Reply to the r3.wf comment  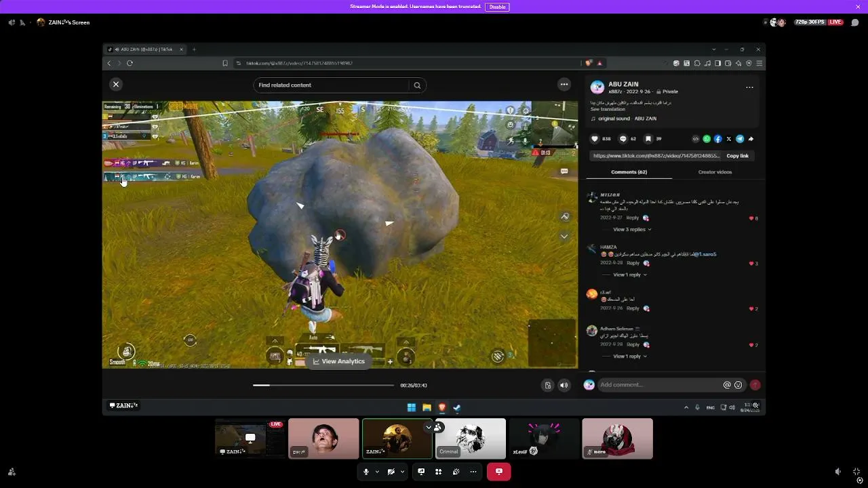point(633,308)
